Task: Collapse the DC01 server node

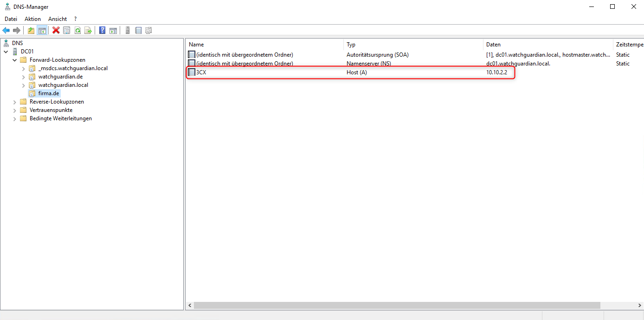Action: click(6, 52)
